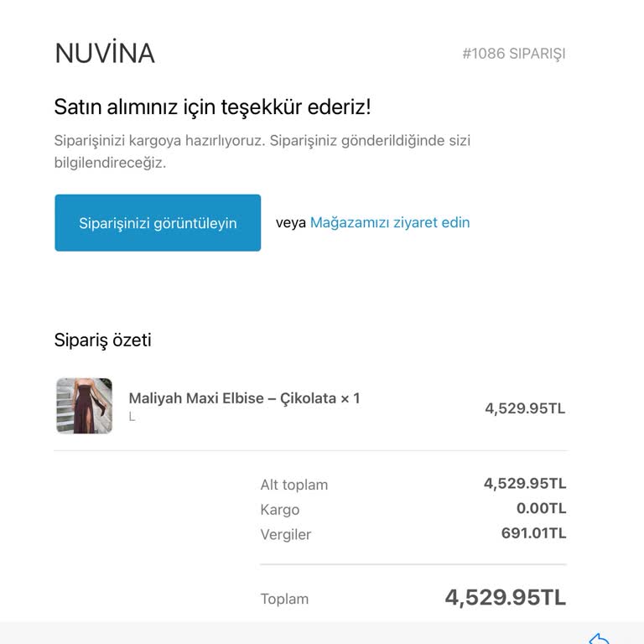Click the Satın alımınız için teşekkür ederiz heading
The image size is (644, 644).
pos(212,106)
